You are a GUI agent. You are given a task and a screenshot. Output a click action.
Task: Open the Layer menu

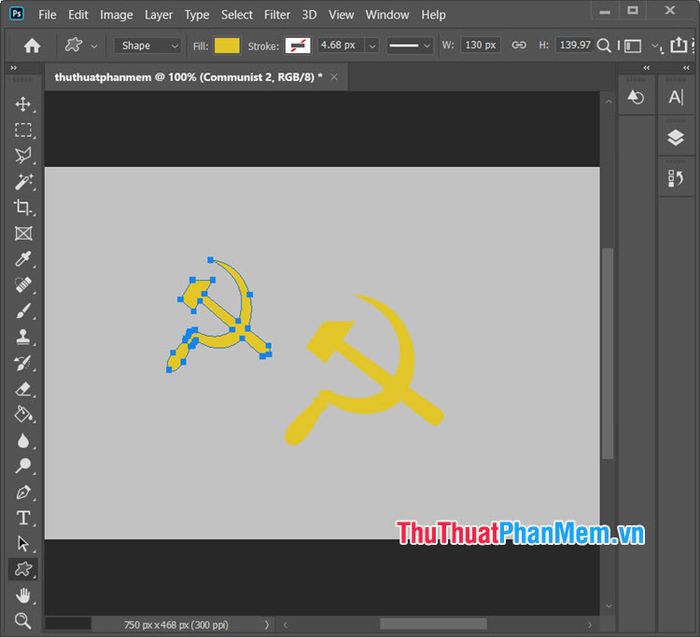[x=158, y=15]
